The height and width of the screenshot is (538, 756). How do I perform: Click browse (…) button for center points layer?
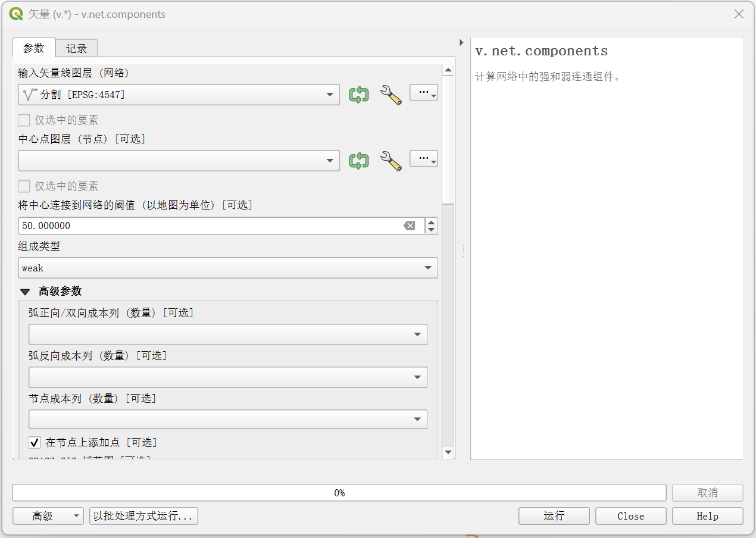[x=423, y=159]
